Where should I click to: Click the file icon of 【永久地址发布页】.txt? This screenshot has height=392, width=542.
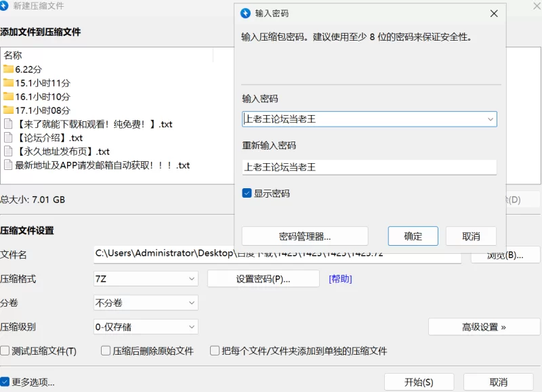tap(8, 151)
